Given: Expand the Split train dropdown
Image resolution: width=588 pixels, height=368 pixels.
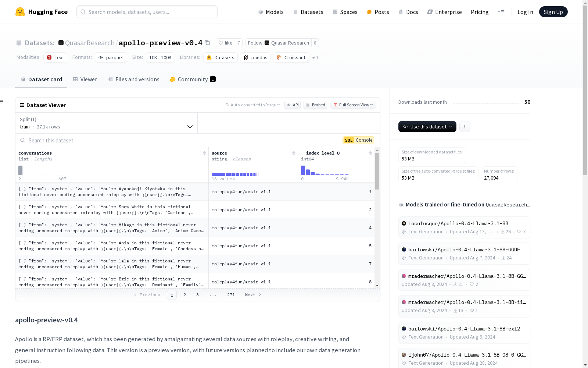Looking at the screenshot, I should coord(107,123).
